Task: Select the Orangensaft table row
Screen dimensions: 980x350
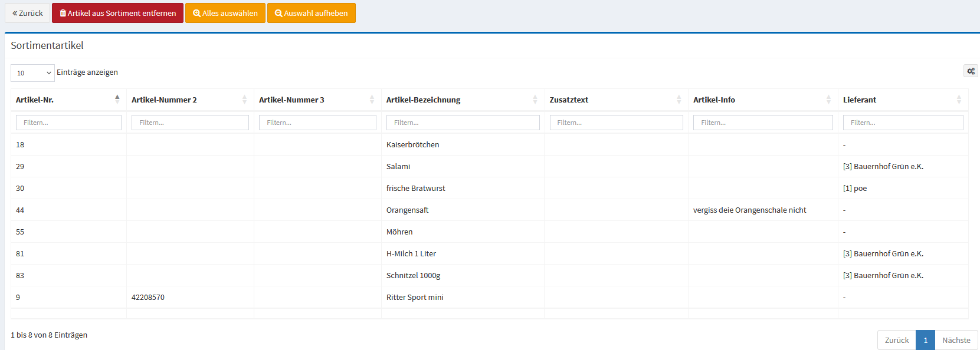Action: click(407, 210)
